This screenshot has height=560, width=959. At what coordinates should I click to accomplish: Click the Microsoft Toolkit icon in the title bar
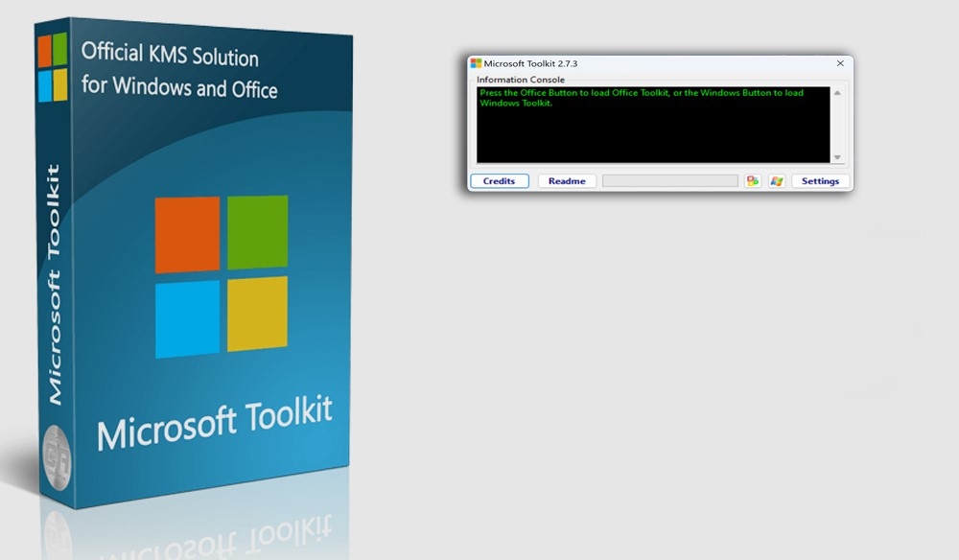click(x=475, y=62)
